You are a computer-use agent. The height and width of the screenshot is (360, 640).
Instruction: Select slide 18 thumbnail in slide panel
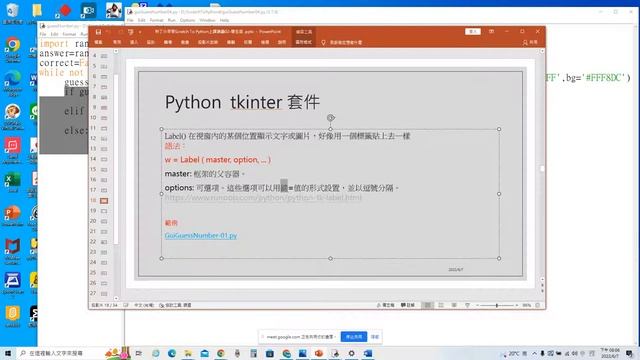pyautogui.click(x=104, y=200)
